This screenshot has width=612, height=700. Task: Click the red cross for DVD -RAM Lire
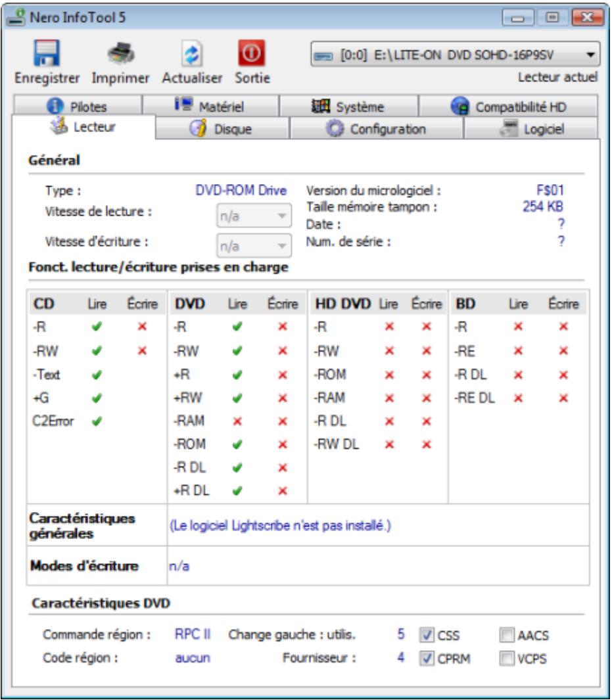(x=237, y=421)
